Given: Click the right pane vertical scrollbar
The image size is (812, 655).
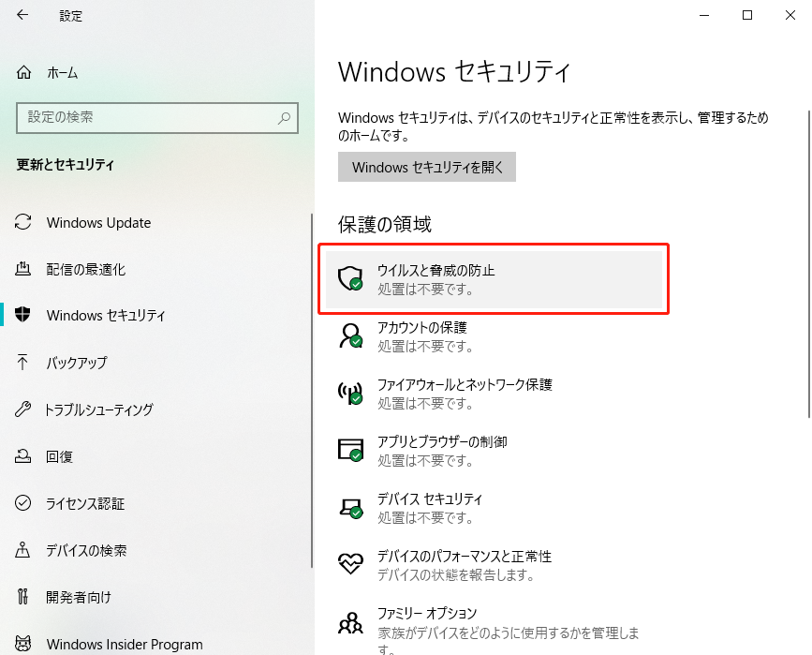Looking at the screenshot, I should 808,263.
